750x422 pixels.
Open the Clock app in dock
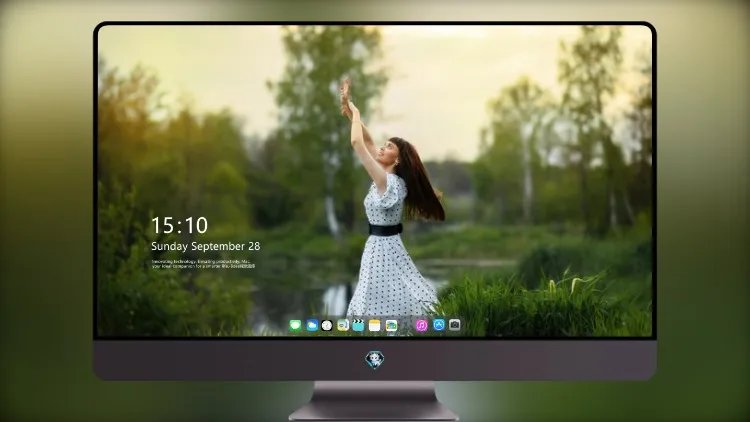327,325
